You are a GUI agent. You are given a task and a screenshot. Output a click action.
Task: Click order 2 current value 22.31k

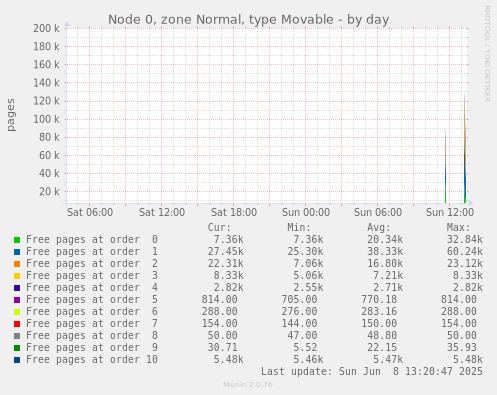click(226, 264)
